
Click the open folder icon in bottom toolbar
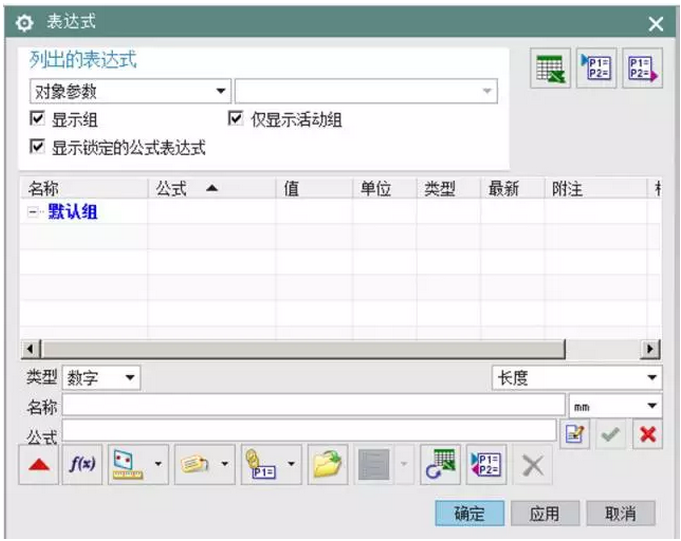tap(326, 466)
